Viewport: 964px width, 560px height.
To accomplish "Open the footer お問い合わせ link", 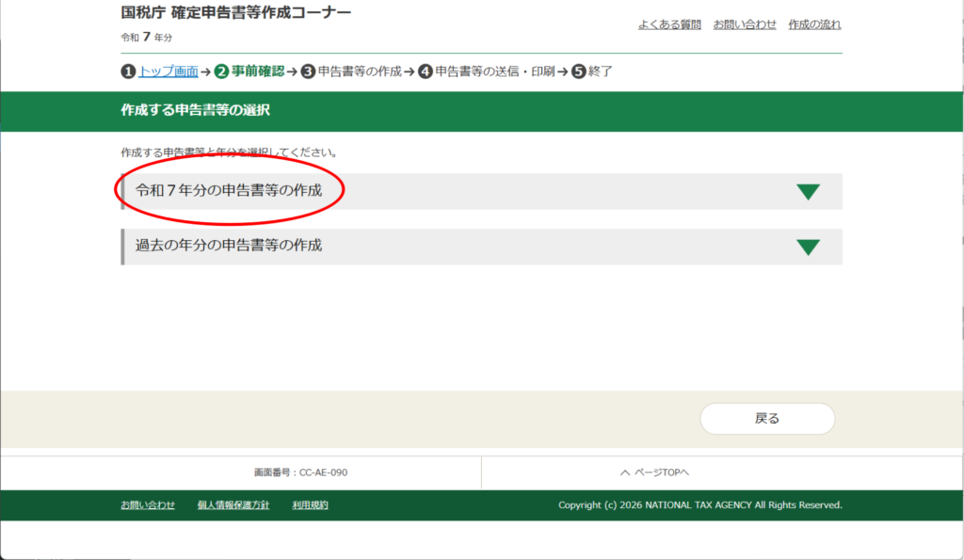I will pos(148,505).
